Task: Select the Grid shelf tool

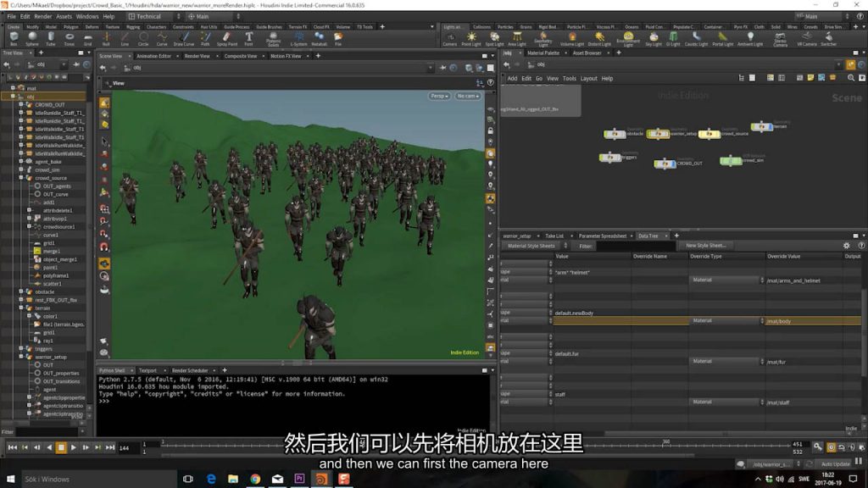Action: 87,38
